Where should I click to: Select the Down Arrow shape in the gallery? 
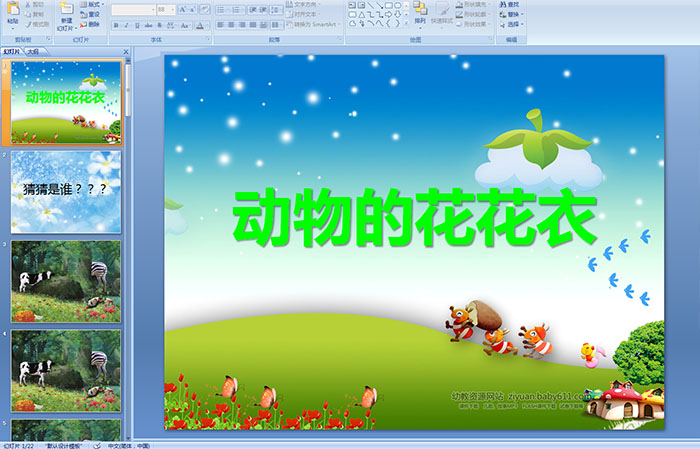pyautogui.click(x=398, y=15)
